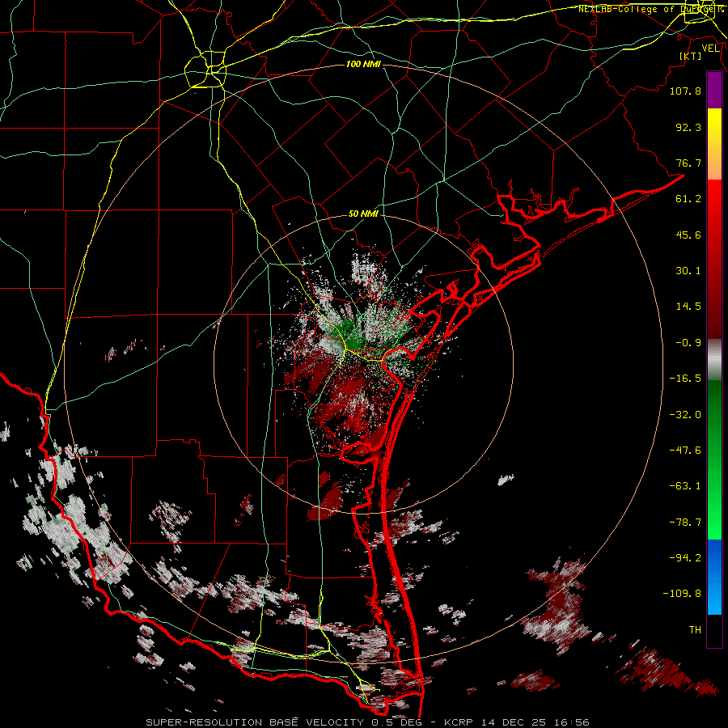Click the 92.3 velocity scale value
The height and width of the screenshot is (728, 728).
[x=688, y=127]
